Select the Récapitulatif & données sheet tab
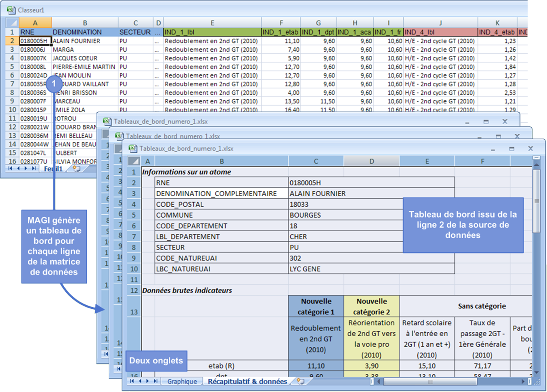 pos(247,382)
